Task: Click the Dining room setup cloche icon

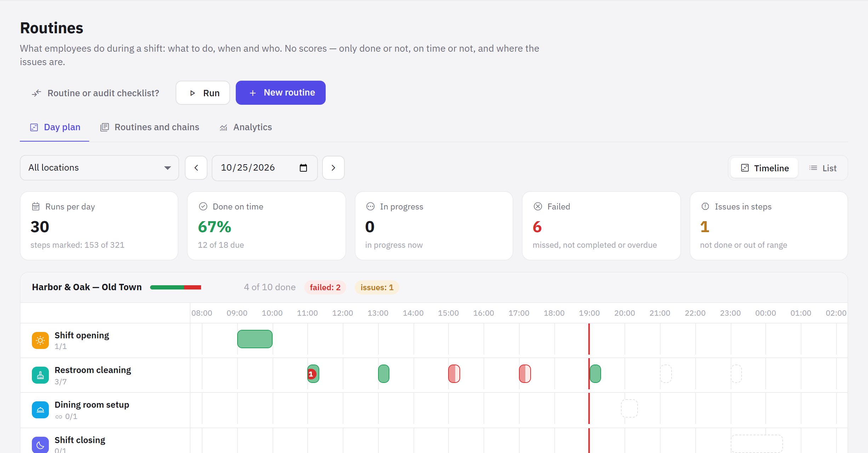Action: pyautogui.click(x=40, y=410)
